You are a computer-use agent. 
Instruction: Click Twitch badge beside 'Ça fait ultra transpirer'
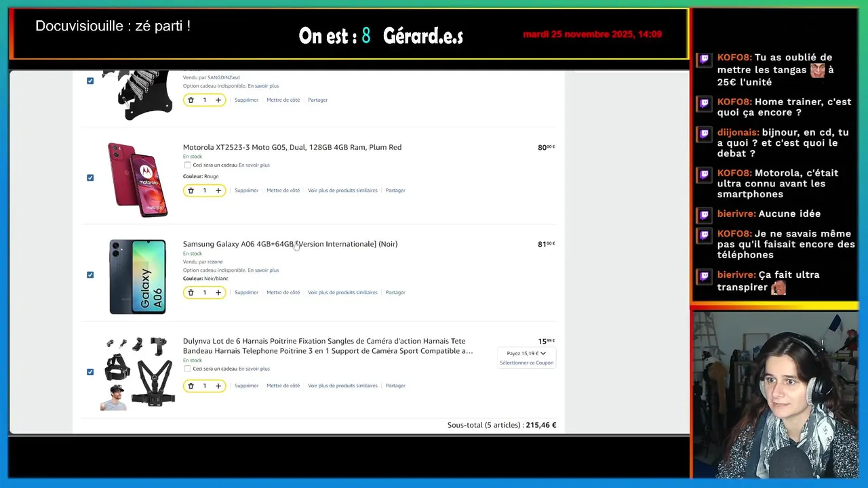pyautogui.click(x=705, y=276)
